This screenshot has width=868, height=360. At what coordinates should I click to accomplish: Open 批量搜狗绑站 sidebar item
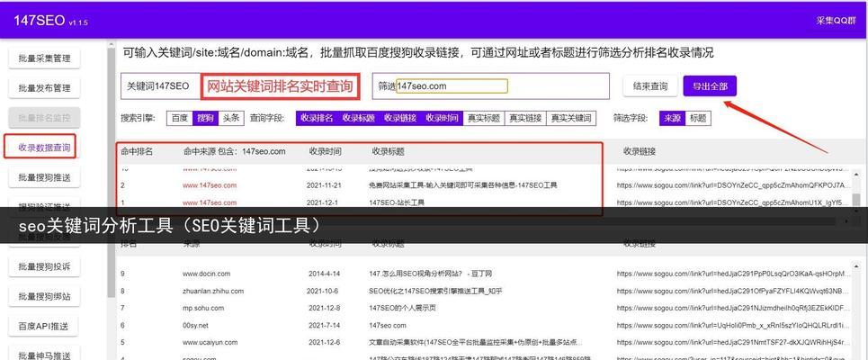click(44, 296)
